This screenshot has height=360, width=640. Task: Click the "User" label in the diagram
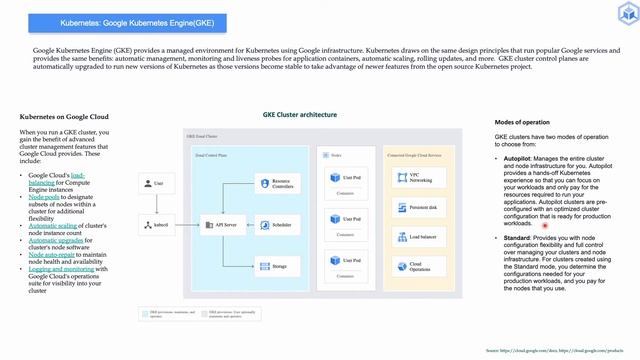pyautogui.click(x=159, y=184)
